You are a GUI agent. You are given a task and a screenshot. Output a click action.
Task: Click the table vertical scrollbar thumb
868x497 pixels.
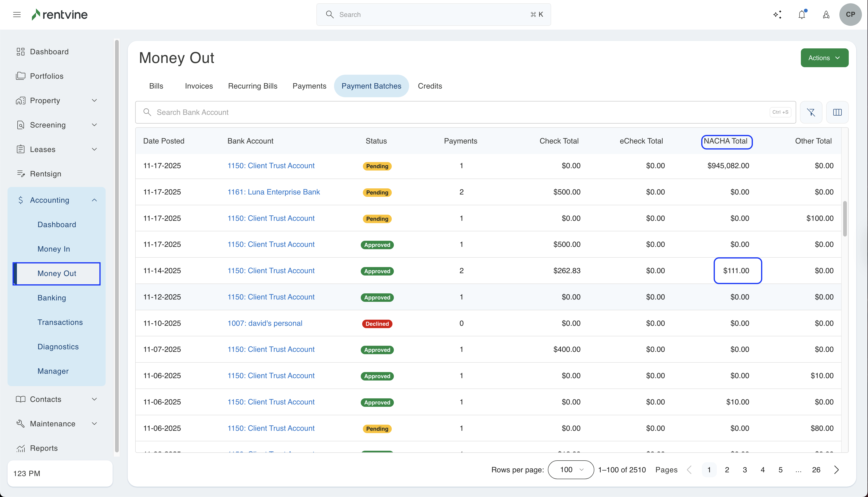845,218
